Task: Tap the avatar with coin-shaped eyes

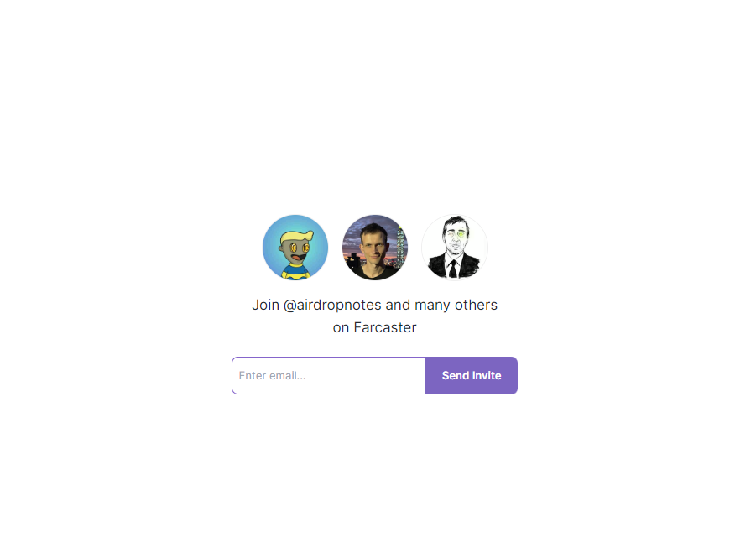Action: coord(295,248)
